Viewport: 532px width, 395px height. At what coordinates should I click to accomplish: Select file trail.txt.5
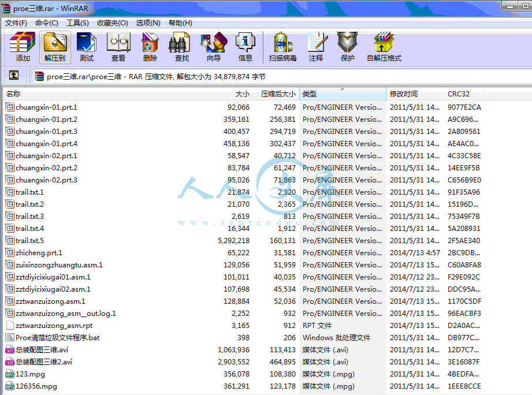click(x=30, y=241)
